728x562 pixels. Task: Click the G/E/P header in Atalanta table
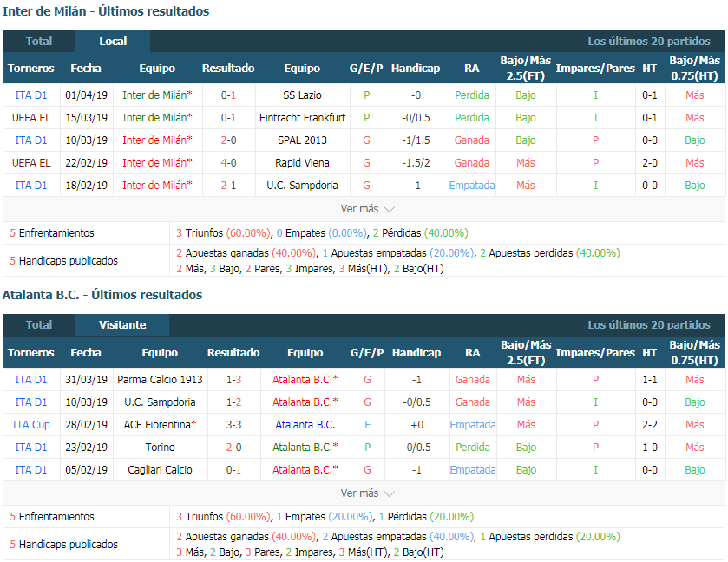(367, 353)
